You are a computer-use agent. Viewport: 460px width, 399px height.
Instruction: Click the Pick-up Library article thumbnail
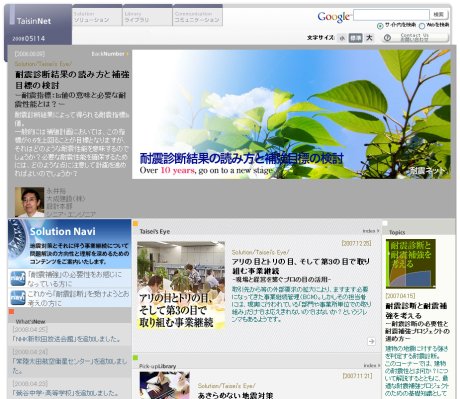tap(165, 385)
